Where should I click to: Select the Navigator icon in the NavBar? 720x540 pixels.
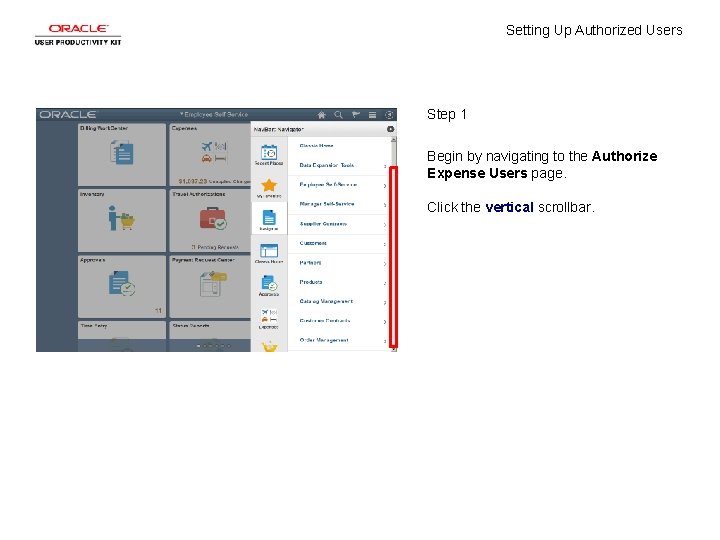(269, 220)
